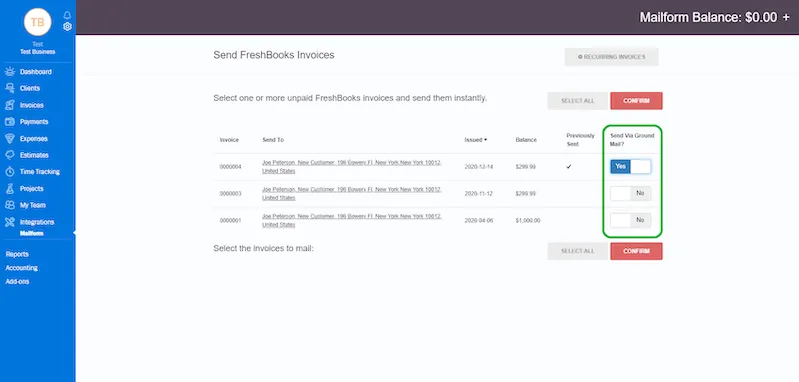Open address link for invoice 0000003

tap(352, 194)
